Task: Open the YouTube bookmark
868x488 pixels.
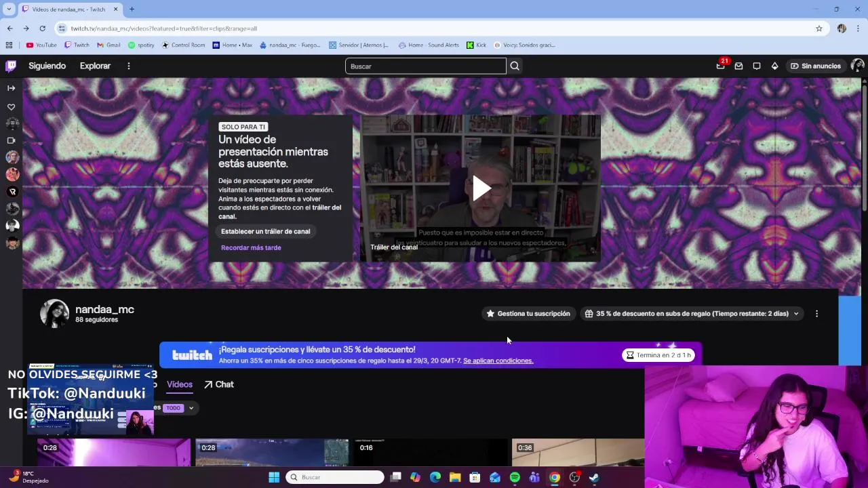Action: pos(41,45)
